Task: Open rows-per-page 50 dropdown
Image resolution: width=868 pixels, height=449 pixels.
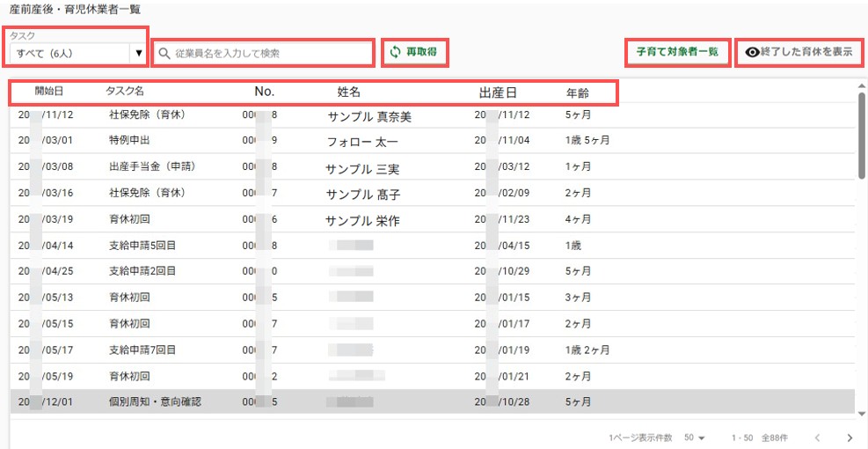Action: point(695,438)
